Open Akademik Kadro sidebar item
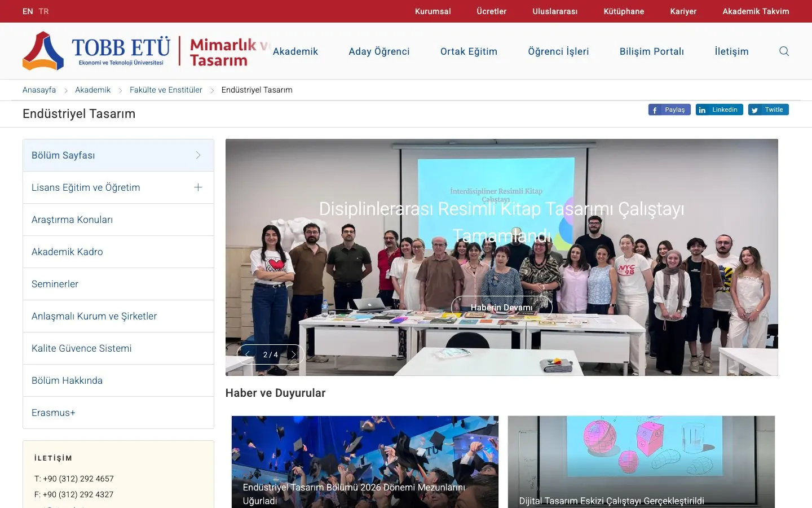The height and width of the screenshot is (508, 812). [x=118, y=252]
